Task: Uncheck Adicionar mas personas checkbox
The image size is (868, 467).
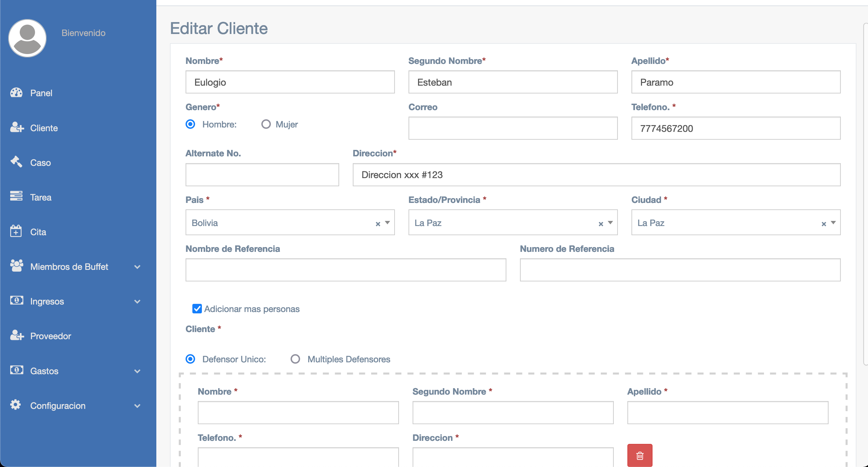Action: point(197,309)
